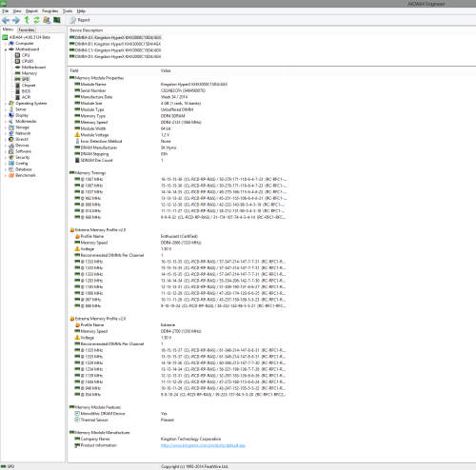The image size is (476, 470).
Task: Toggle the Monolithic DRAM Device checkbox
Action: point(77,414)
